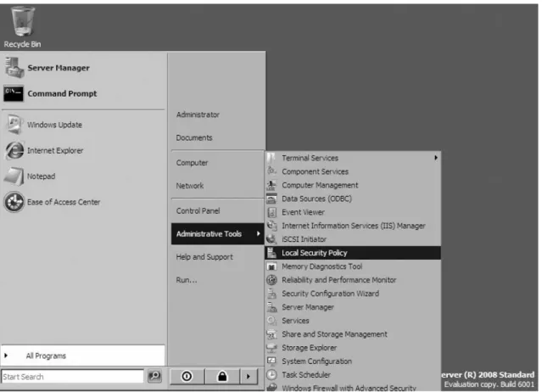
Task: Click the Task Scheduler clock icon
Action: point(271,374)
